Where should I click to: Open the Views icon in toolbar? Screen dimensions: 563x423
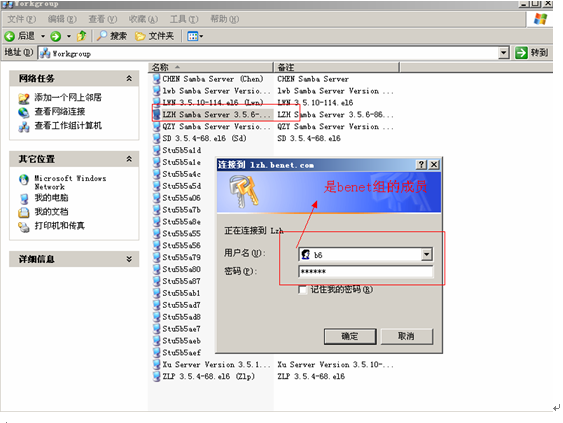pyautogui.click(x=193, y=36)
